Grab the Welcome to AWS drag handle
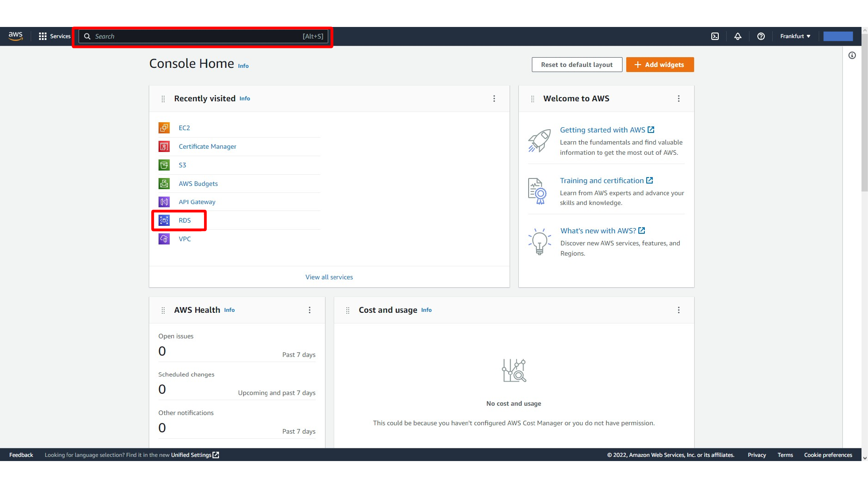868x488 pixels. (533, 99)
